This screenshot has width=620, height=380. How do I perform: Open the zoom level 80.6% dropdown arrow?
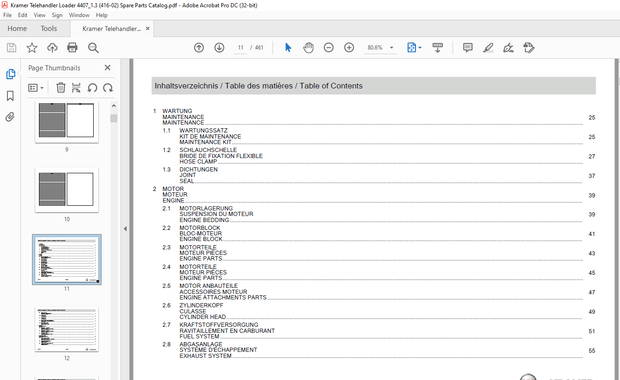click(x=391, y=48)
